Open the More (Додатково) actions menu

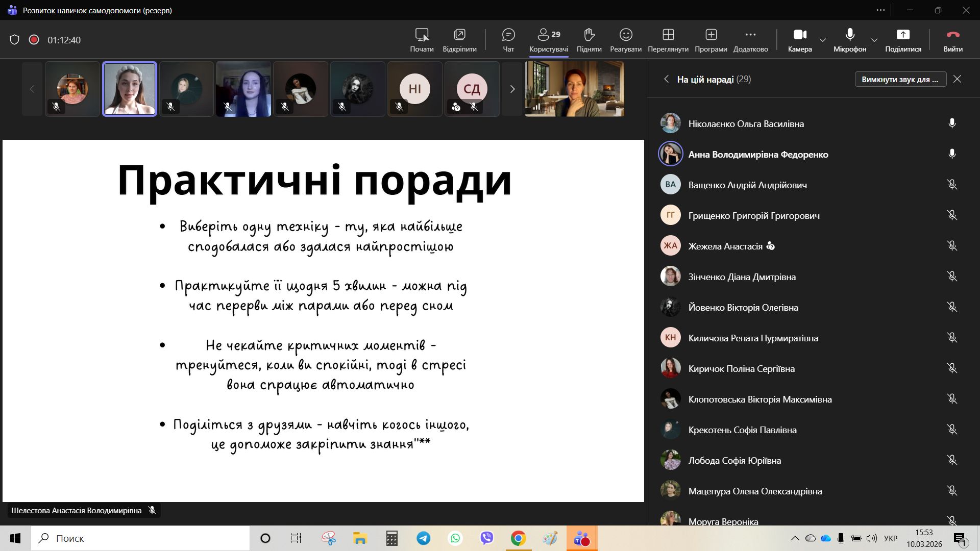750,35
